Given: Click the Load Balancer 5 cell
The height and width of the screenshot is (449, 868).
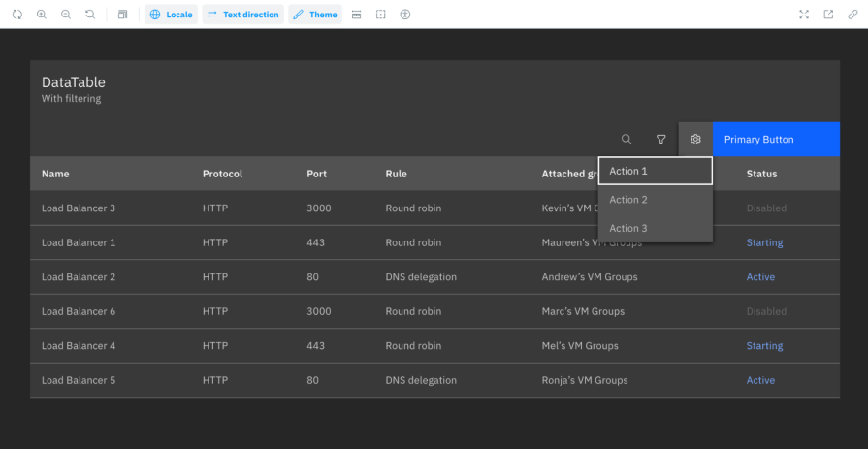Looking at the screenshot, I should click(79, 380).
